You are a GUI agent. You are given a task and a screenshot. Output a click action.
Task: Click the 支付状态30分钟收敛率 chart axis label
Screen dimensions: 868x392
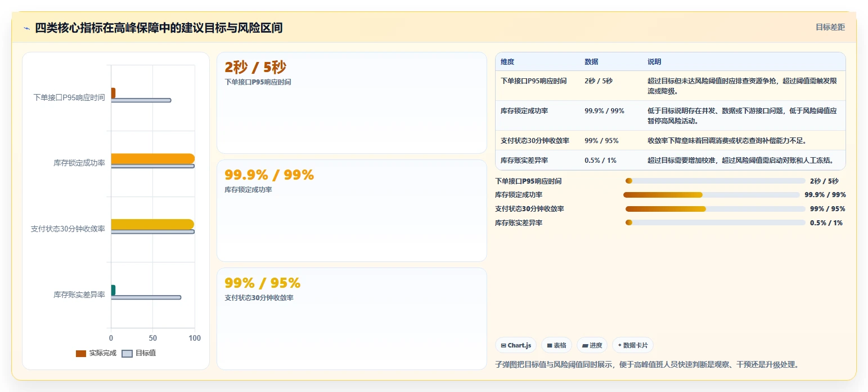pos(68,229)
